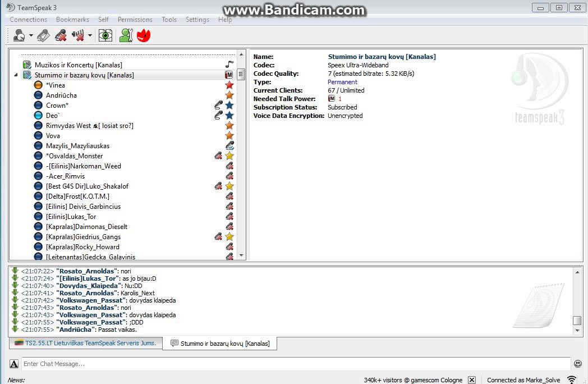Screen dimensions: 588x384
Task: Click the red flame toolbar icon
Action: coord(143,36)
